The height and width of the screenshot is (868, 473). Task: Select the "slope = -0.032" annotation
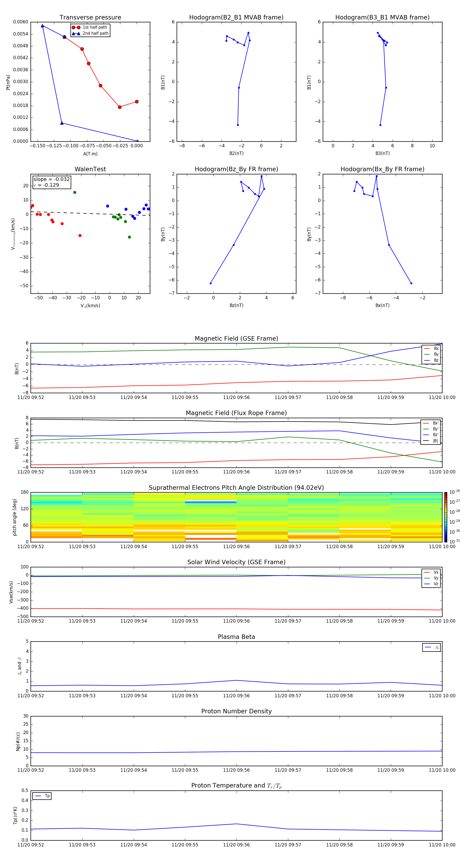(52, 179)
